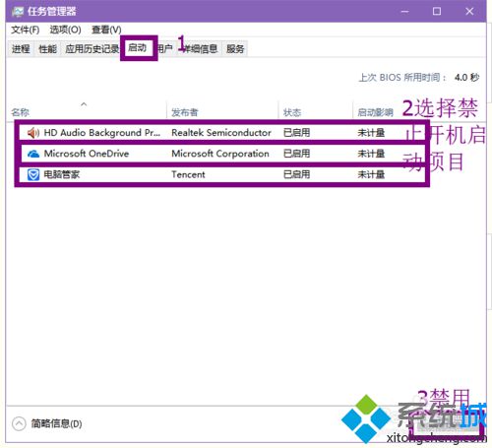Select the 电脑管家 row name
492x448 pixels.
click(x=62, y=174)
